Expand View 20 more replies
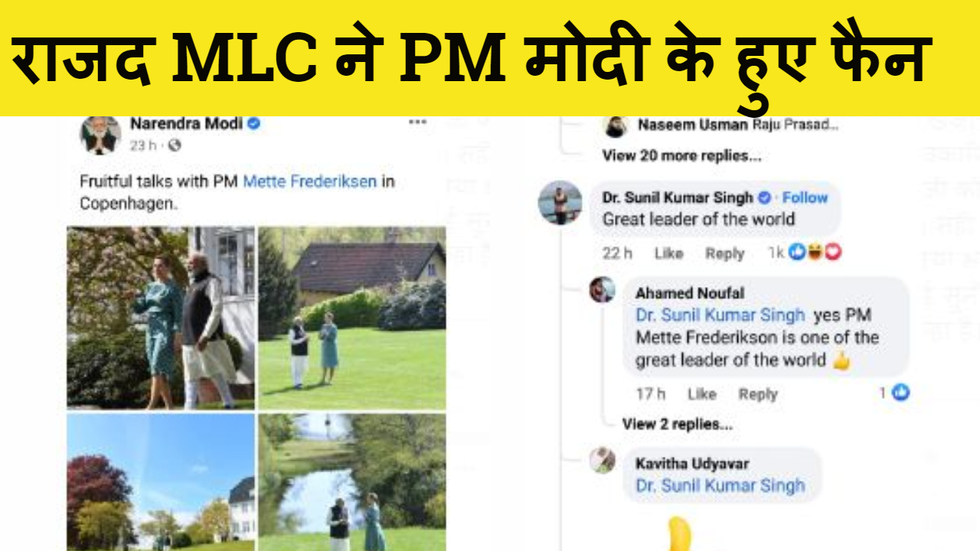 681,155
